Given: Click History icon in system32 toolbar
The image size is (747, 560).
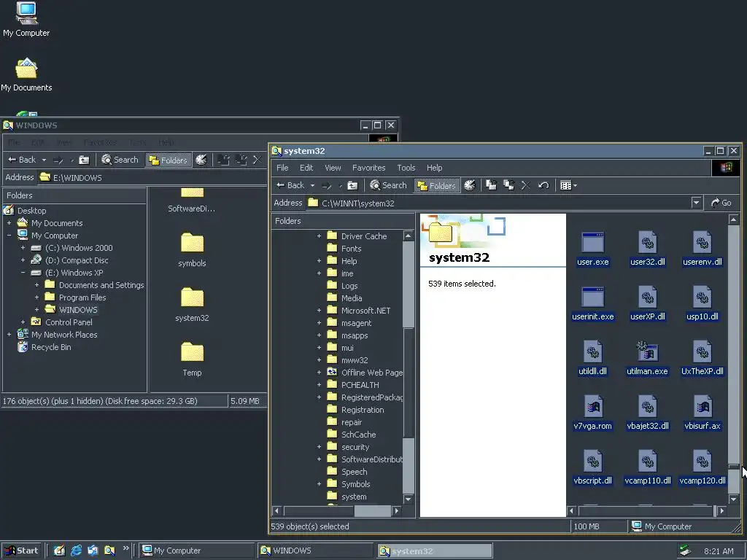Looking at the screenshot, I should tap(470, 185).
